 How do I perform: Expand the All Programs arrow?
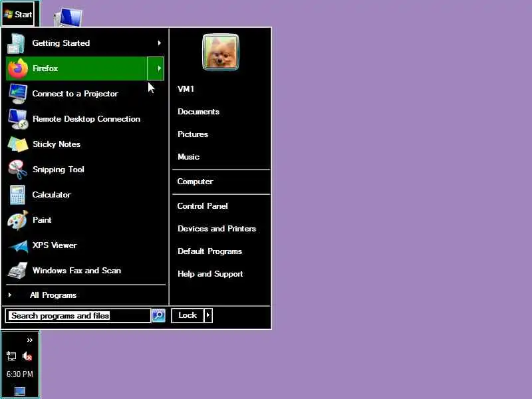coord(10,295)
